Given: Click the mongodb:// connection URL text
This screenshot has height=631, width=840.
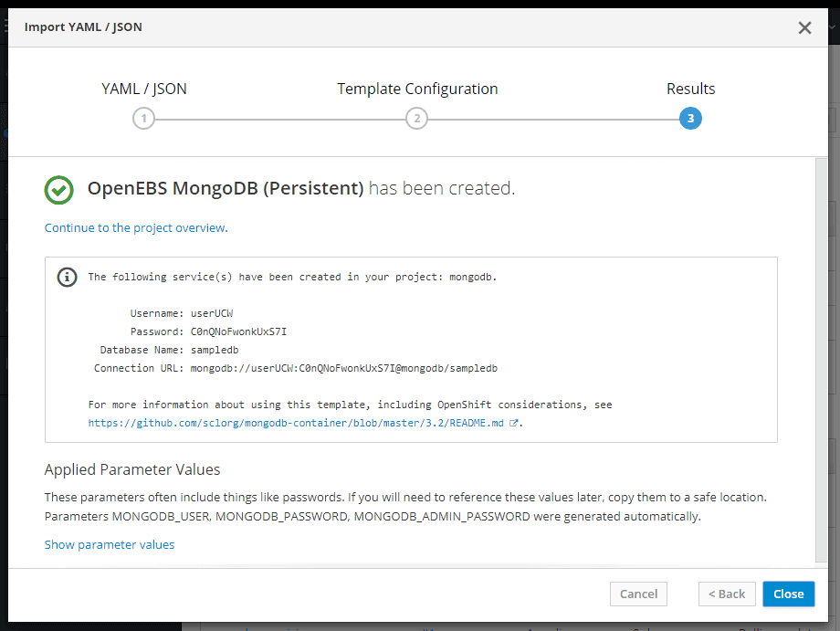Looking at the screenshot, I should 344,368.
